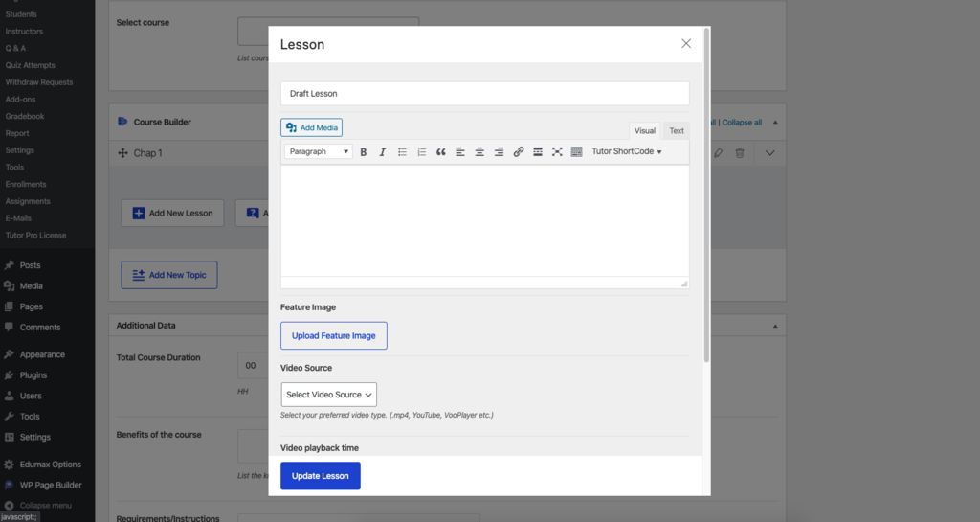The image size is (980, 522).
Task: Open the Paragraph format dropdown
Action: tap(318, 152)
